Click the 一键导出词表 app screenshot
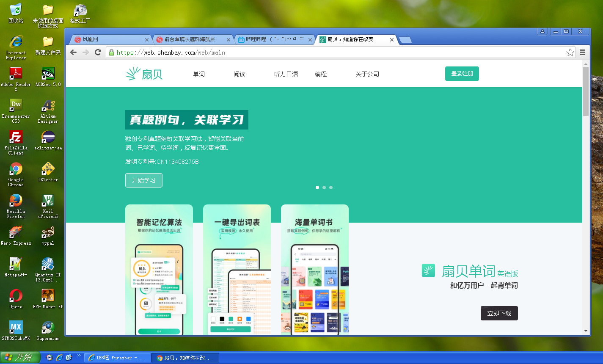The height and width of the screenshot is (364, 603). click(237, 270)
